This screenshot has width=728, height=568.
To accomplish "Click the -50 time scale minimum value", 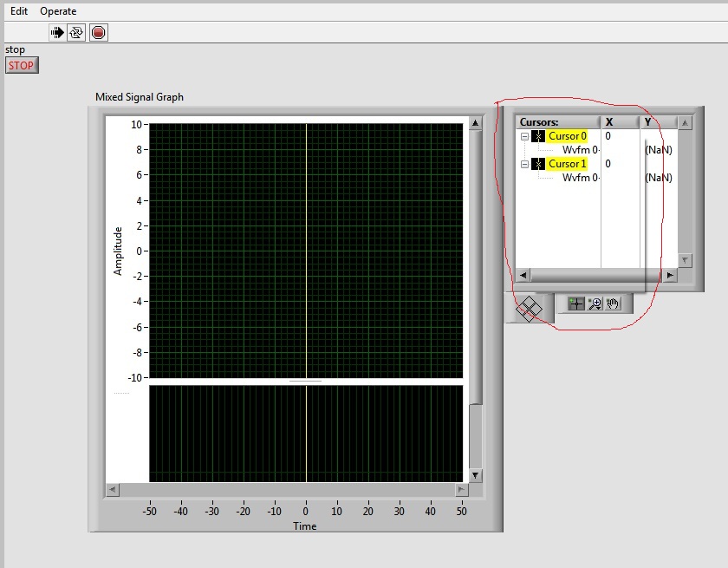I will [149, 512].
